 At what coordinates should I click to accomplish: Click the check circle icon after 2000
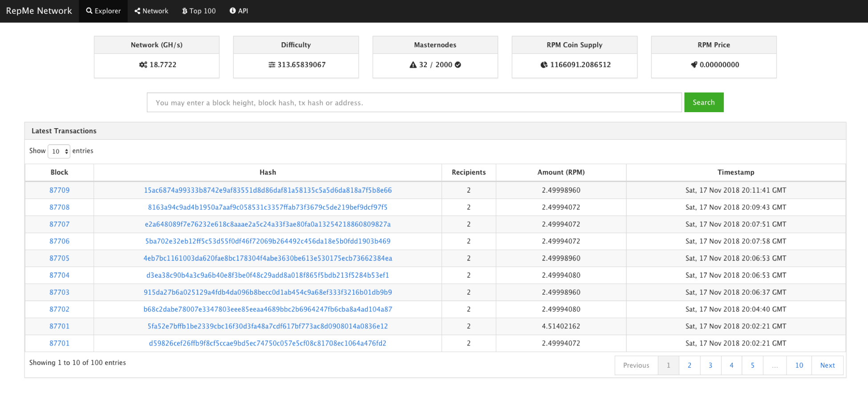tap(458, 65)
